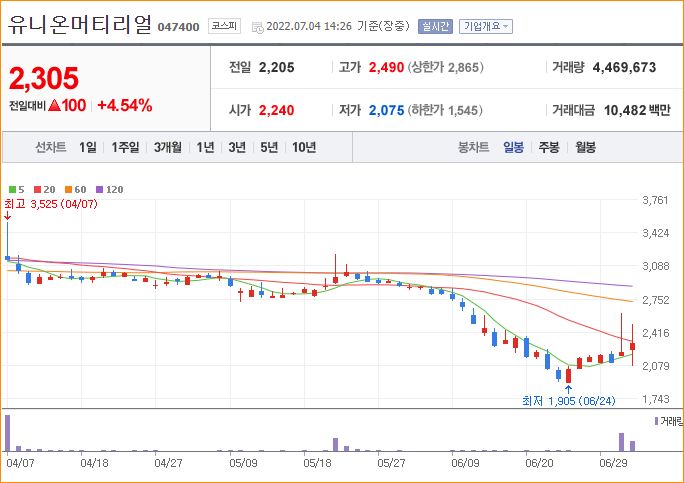Click the 상한가 2,865 text
684x483 pixels.
(445, 67)
